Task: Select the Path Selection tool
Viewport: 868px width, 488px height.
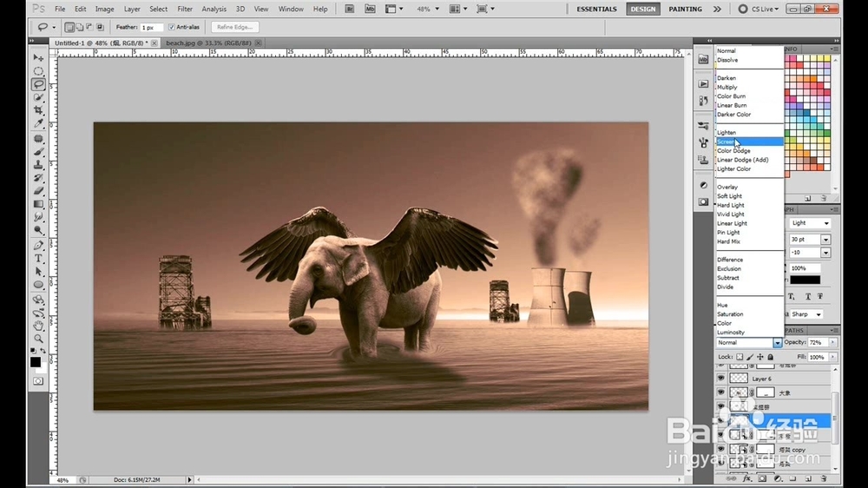Action: point(38,272)
